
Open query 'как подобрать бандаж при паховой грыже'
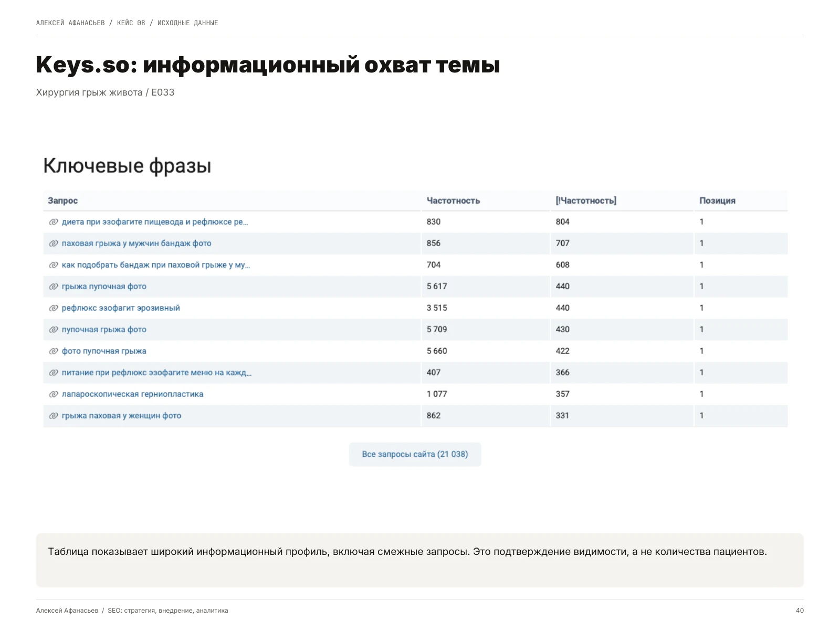point(156,265)
